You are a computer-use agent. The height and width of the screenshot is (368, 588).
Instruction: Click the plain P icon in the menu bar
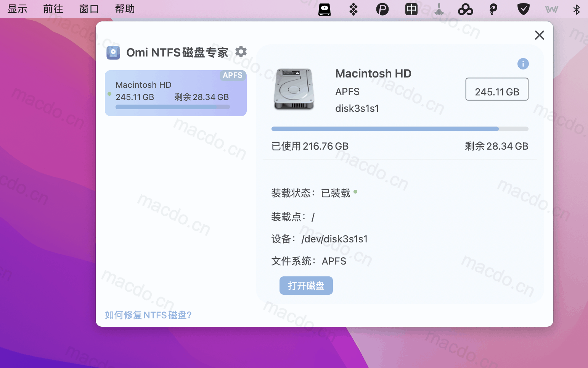[x=493, y=9]
